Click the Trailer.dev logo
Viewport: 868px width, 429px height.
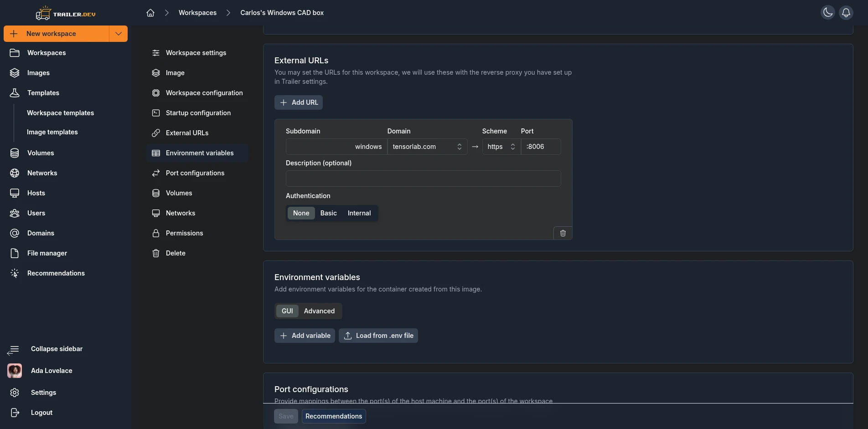click(66, 13)
